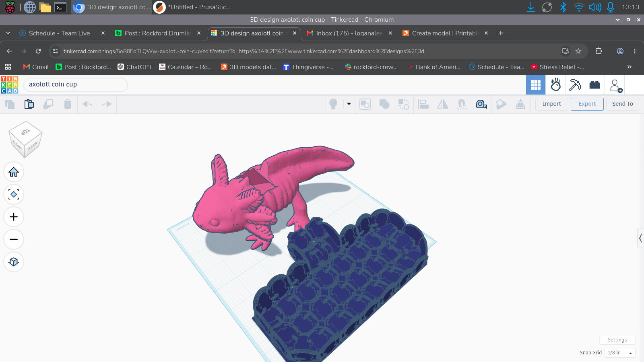Switch to Blocks pickaxe view
The width and height of the screenshot is (644, 362).
575,85
